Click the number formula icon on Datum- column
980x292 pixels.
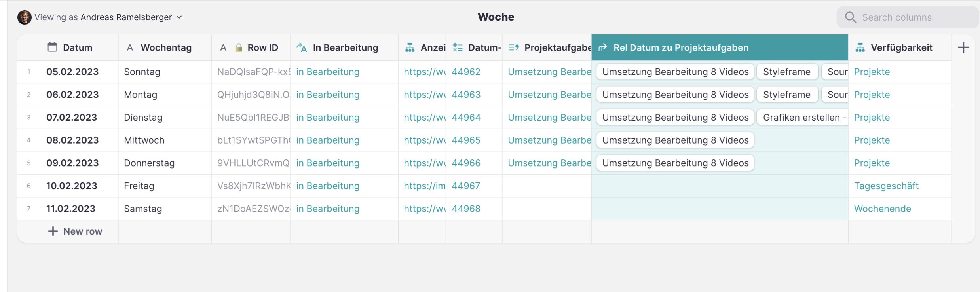point(458,48)
